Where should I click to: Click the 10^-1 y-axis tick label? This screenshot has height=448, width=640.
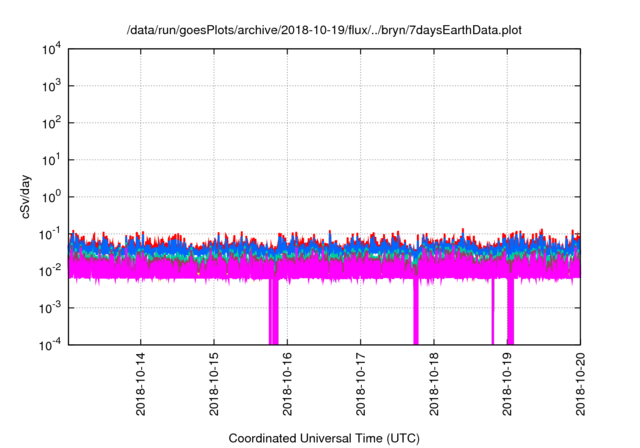[51, 234]
